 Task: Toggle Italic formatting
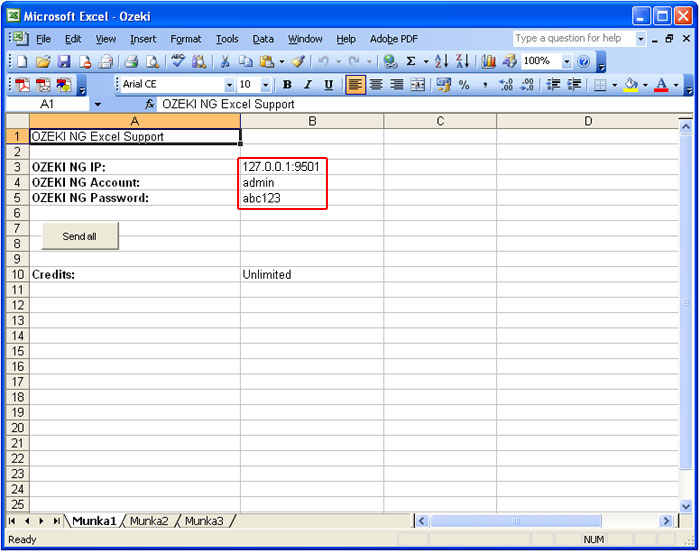coord(307,85)
